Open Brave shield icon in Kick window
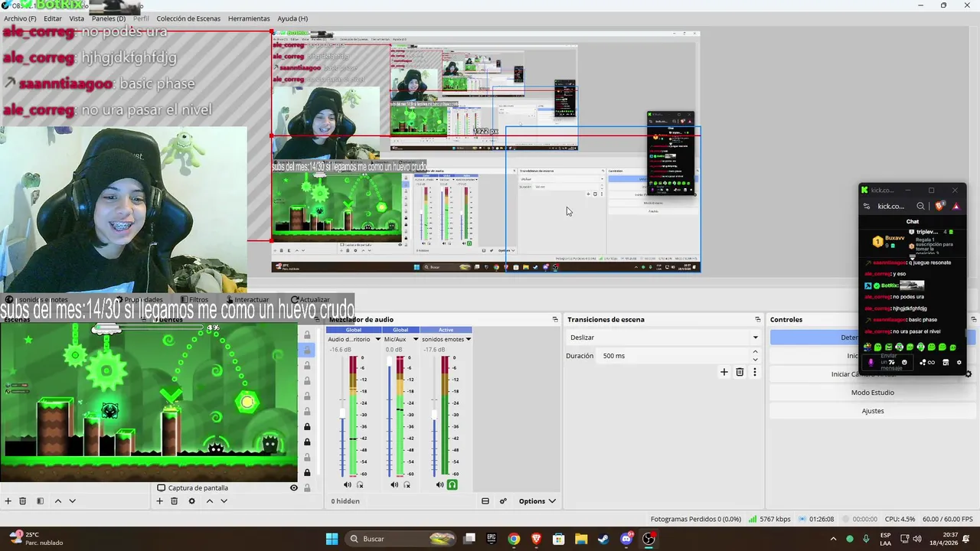 [x=939, y=206]
